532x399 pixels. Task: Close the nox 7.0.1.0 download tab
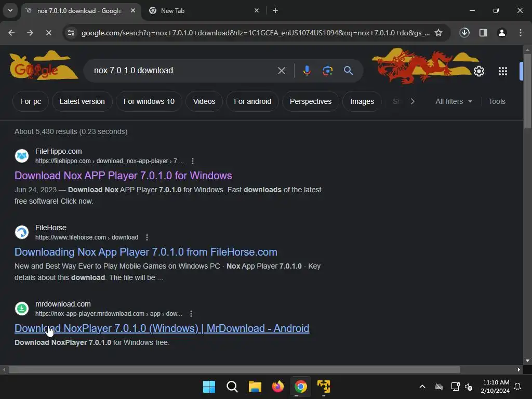(133, 10)
